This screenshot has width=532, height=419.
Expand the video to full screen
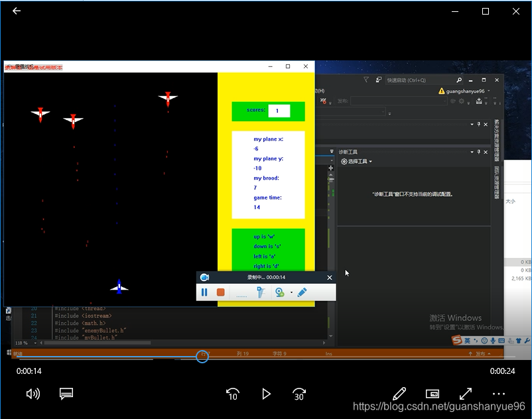tap(466, 394)
